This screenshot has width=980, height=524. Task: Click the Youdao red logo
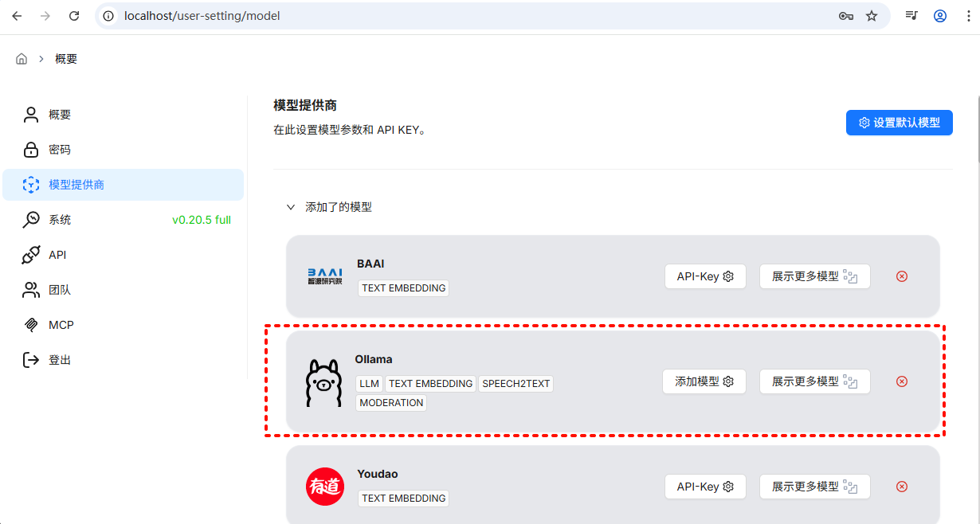pyautogui.click(x=325, y=487)
